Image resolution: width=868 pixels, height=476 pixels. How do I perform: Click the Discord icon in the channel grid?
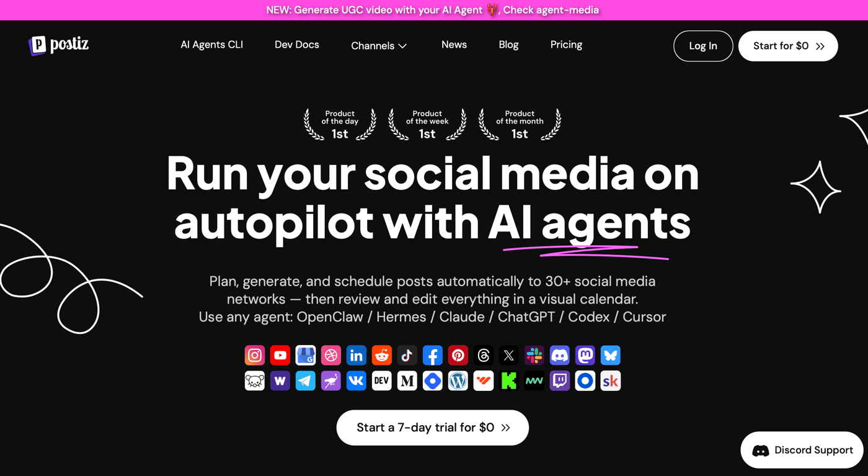pyautogui.click(x=560, y=355)
